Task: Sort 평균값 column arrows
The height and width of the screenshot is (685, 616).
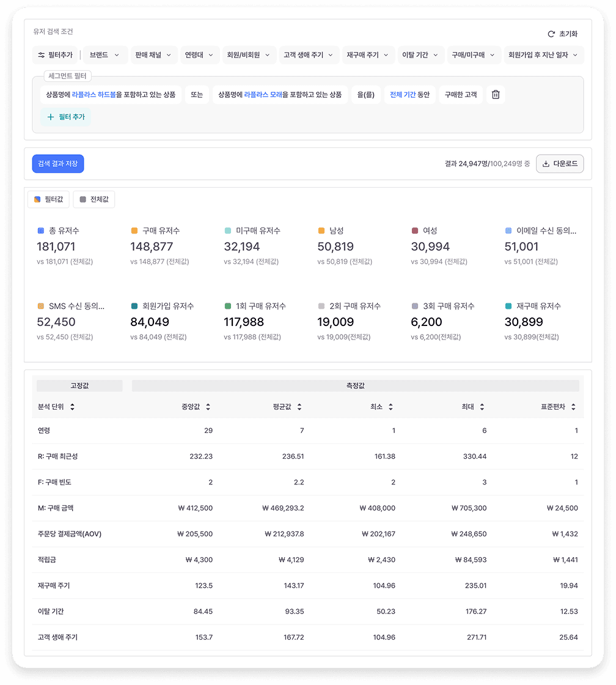Action: 299,407
